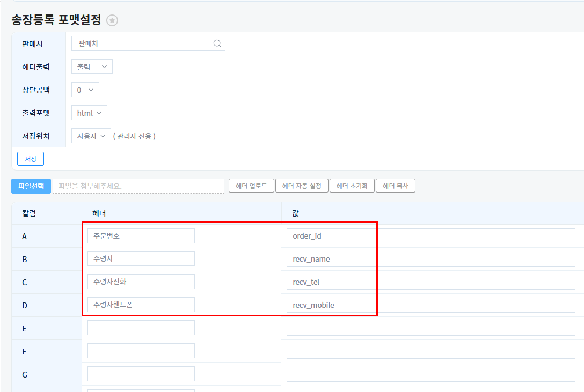The image size is (584, 392).
Task: Open the 출력포맷 html dropdown
Action: (89, 113)
